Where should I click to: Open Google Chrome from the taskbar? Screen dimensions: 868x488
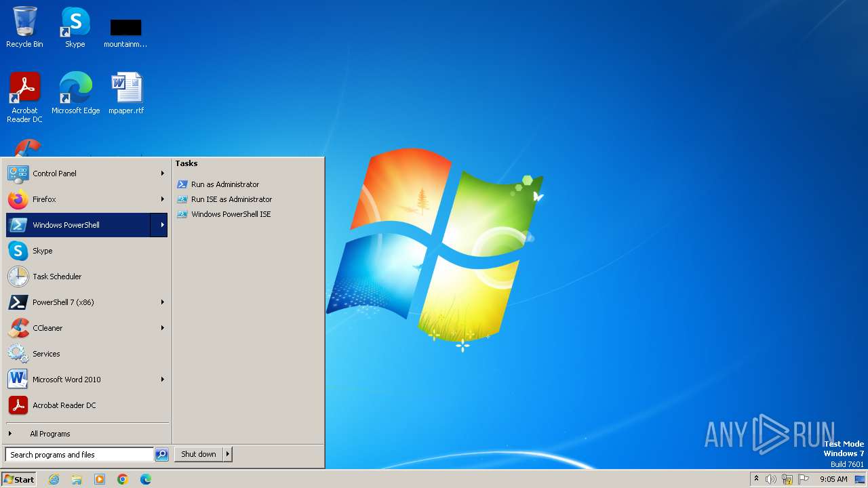(x=123, y=479)
